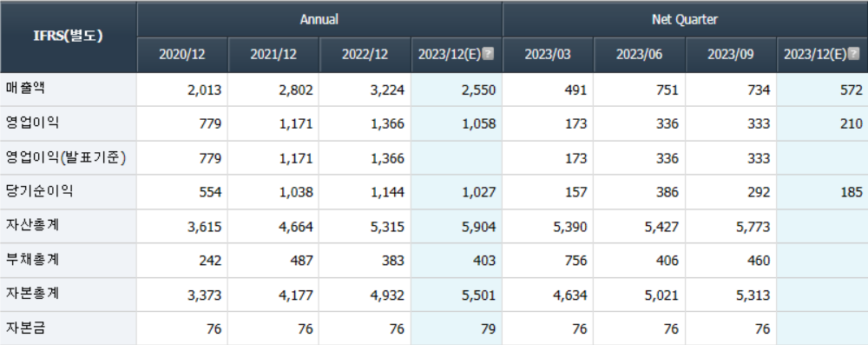
Task: Click 자산총계 quarterly value 5,390
Action: coord(570,227)
